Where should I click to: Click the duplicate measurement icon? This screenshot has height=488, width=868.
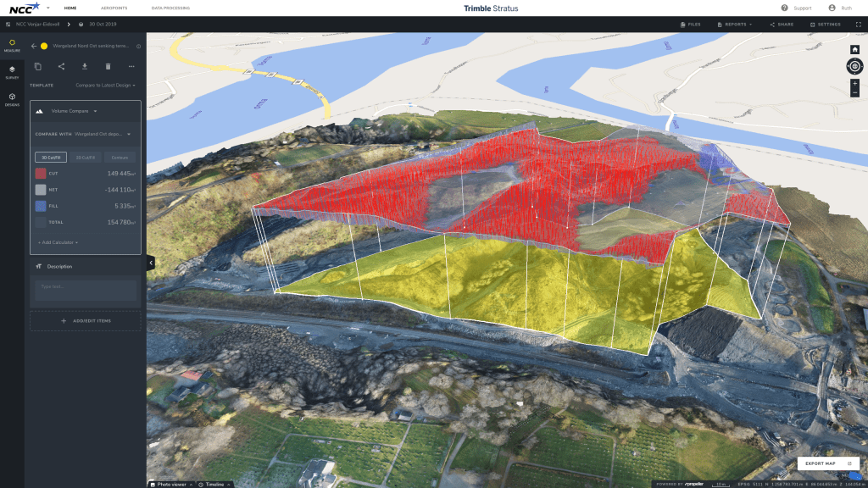pyautogui.click(x=37, y=66)
